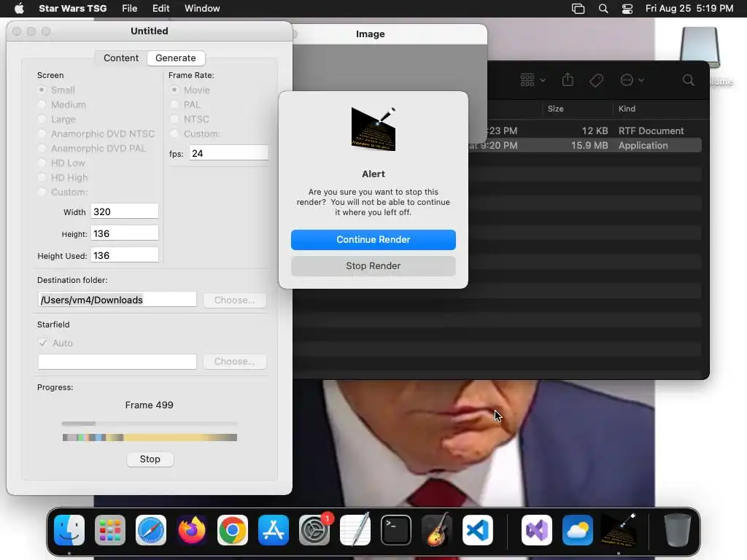Open Launchpad in the dock
Viewport: 747px width, 560px height.
pyautogui.click(x=110, y=530)
